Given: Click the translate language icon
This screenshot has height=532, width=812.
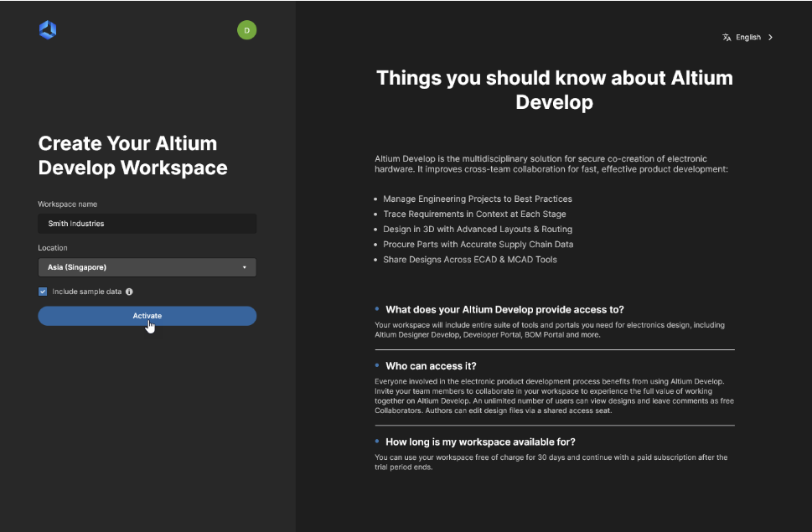Looking at the screenshot, I should (x=727, y=37).
